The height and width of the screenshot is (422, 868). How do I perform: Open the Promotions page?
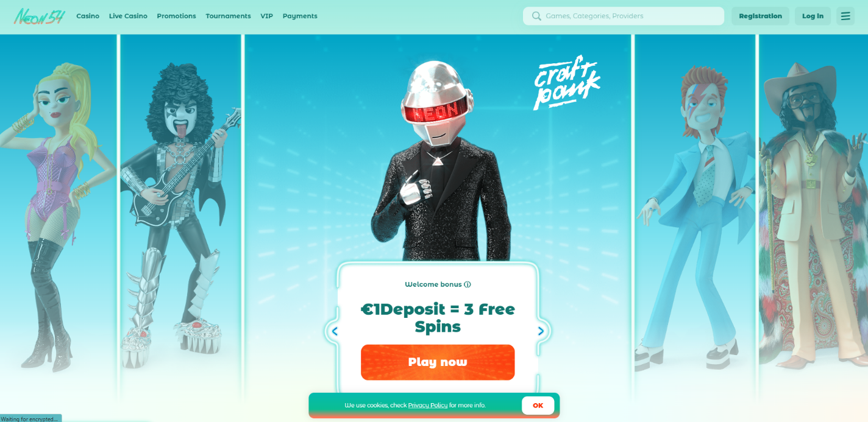(x=176, y=16)
